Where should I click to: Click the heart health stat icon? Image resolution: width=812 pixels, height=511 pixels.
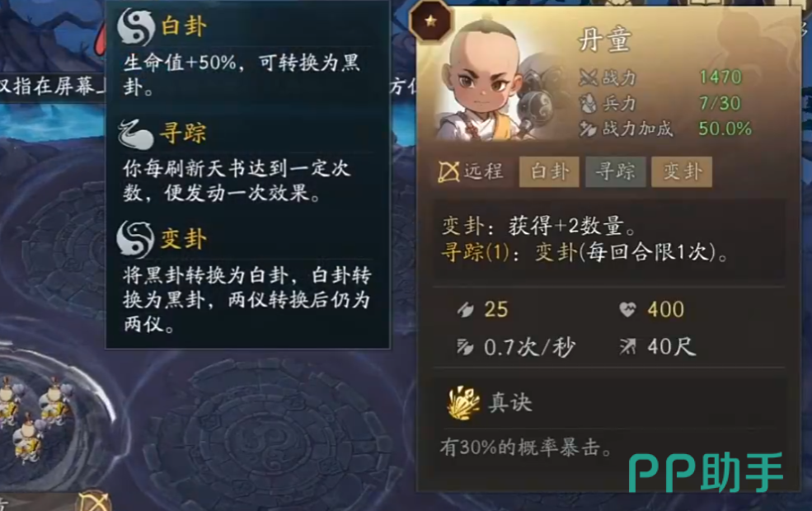coord(627,310)
